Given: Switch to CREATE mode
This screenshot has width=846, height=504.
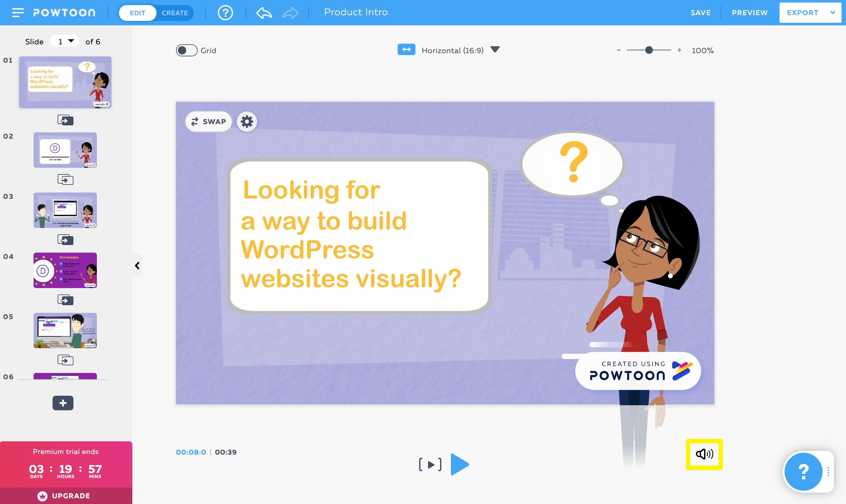Looking at the screenshot, I should pos(175,13).
